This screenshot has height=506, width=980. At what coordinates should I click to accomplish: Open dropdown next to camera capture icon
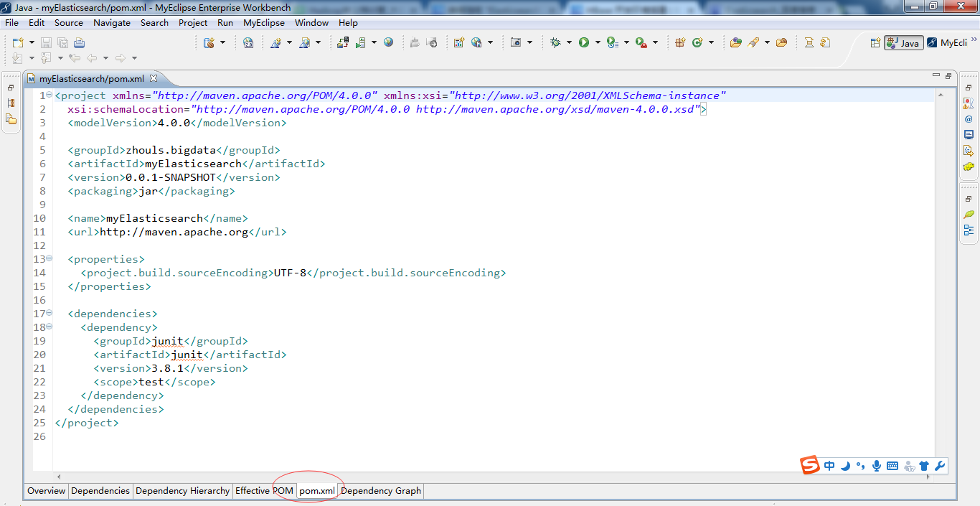[529, 42]
